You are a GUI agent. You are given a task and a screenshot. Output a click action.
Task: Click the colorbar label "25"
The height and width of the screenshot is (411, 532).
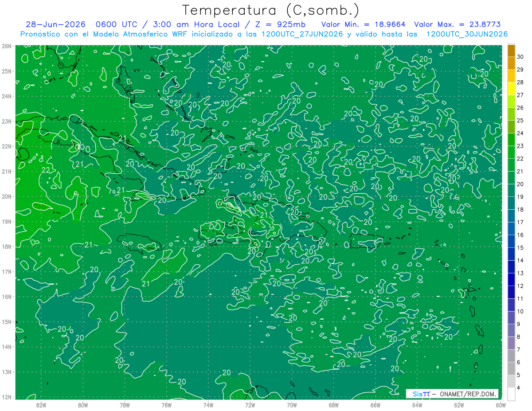point(520,120)
